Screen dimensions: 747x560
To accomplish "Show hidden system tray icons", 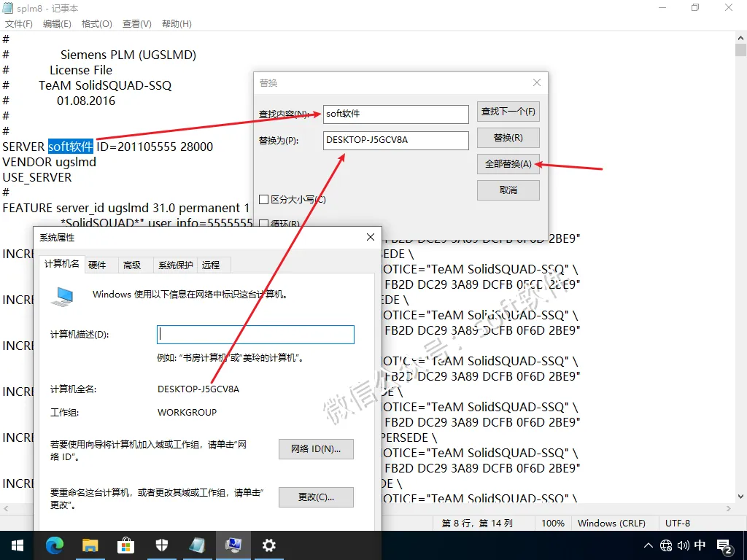I will [x=648, y=545].
